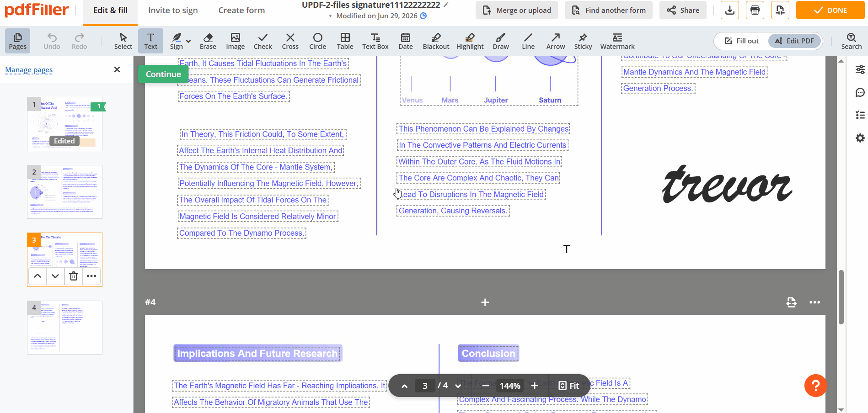
Task: Download the document
Action: pos(730,10)
